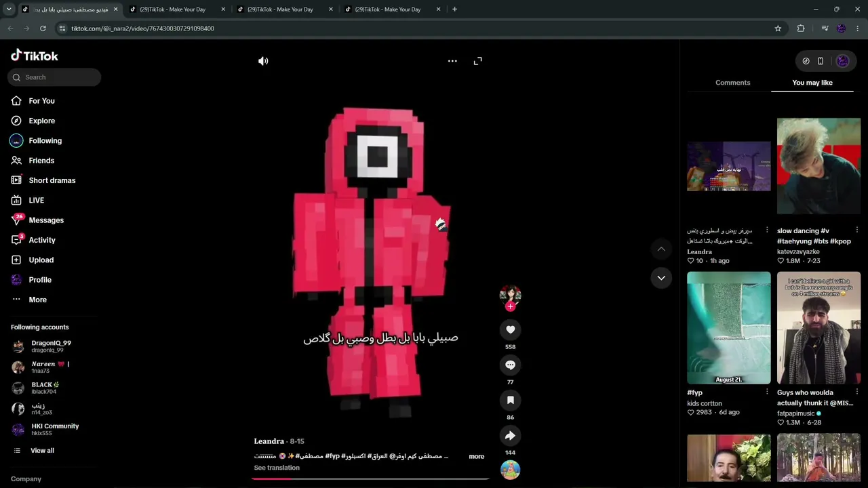
Task: Open Leandra's profile from the video caption
Action: point(269,441)
